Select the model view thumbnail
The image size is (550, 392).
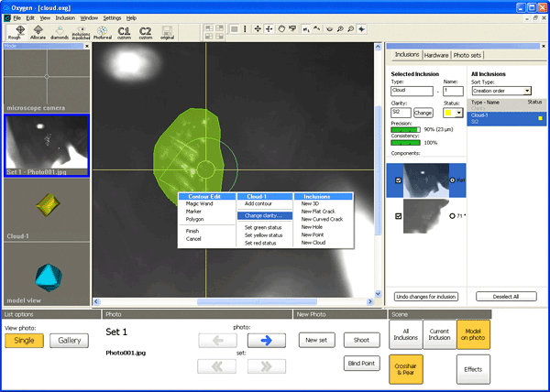tap(46, 275)
